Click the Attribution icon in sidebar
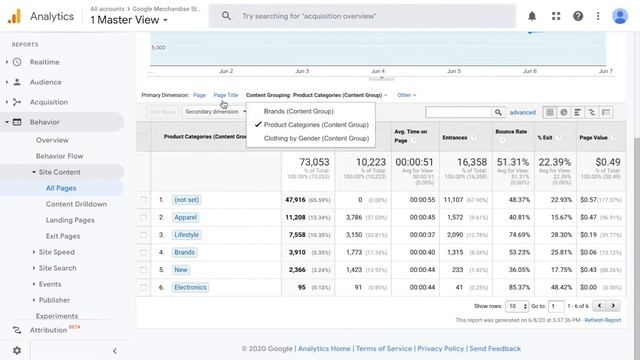Image resolution: width=640 pixels, height=360 pixels. point(17,330)
